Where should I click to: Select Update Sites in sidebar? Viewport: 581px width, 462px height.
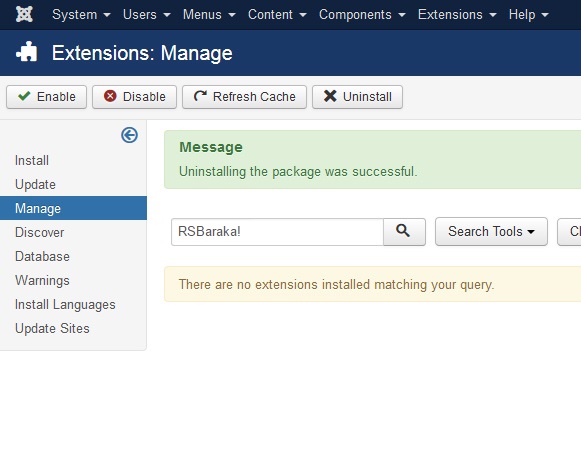coord(52,328)
